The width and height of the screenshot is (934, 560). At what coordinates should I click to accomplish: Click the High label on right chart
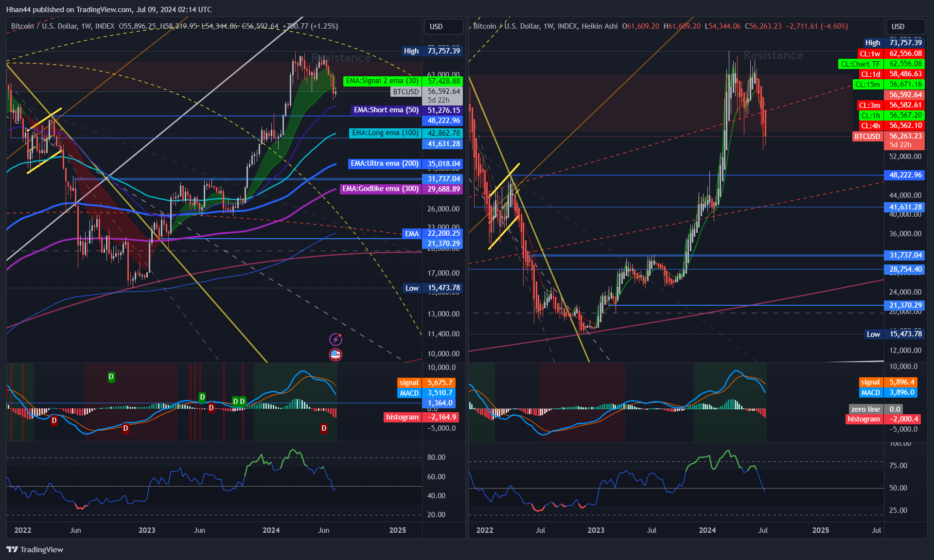tap(872, 43)
